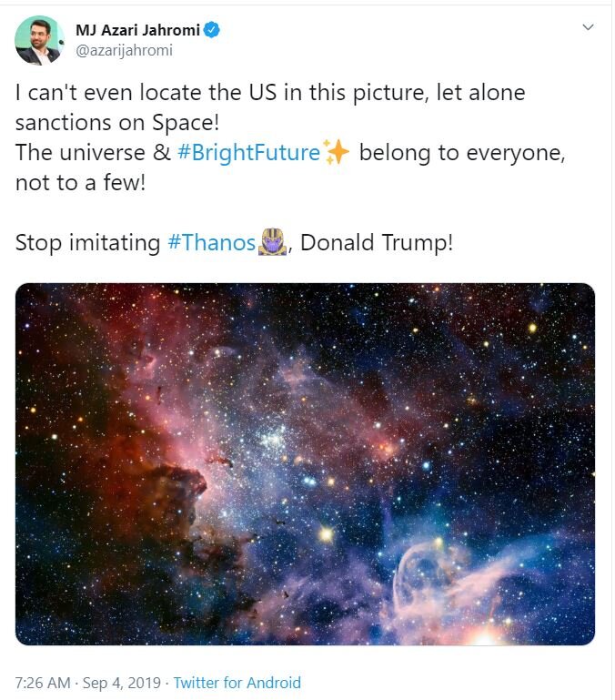Click the blue verified badge
Image resolution: width=615 pixels, height=700 pixels.
tap(212, 30)
